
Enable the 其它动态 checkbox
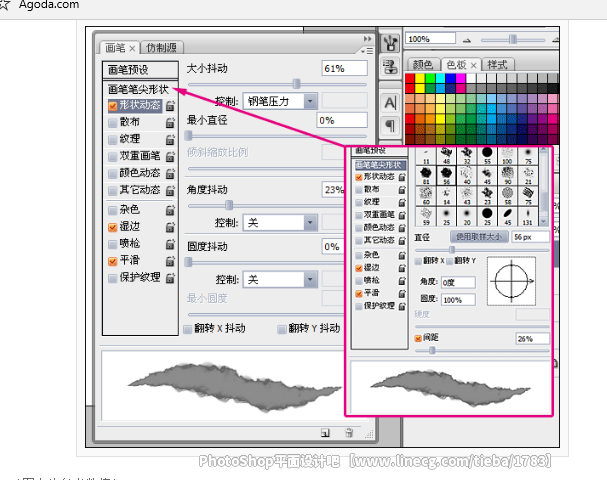click(113, 190)
